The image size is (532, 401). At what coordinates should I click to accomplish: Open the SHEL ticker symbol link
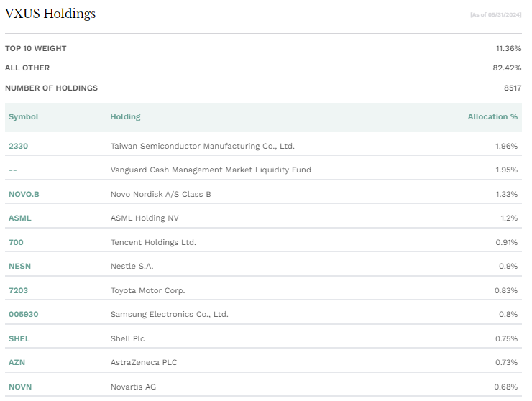pos(19,339)
